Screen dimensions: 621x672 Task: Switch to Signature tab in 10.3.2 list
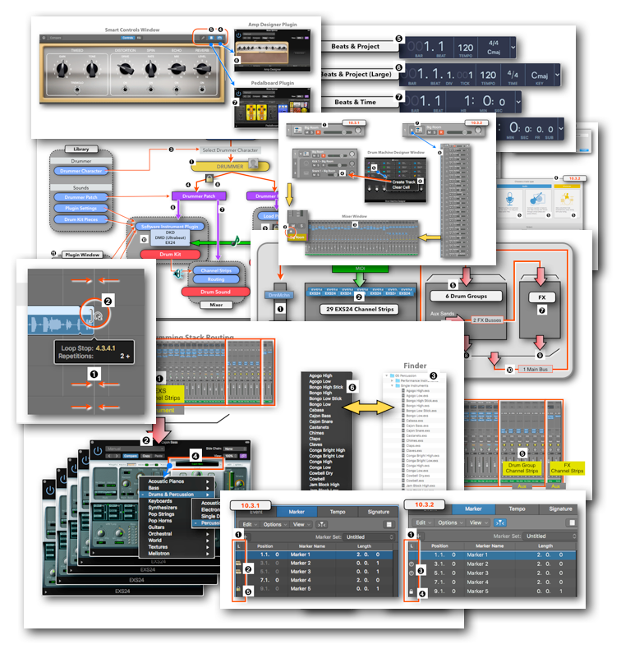point(560,509)
